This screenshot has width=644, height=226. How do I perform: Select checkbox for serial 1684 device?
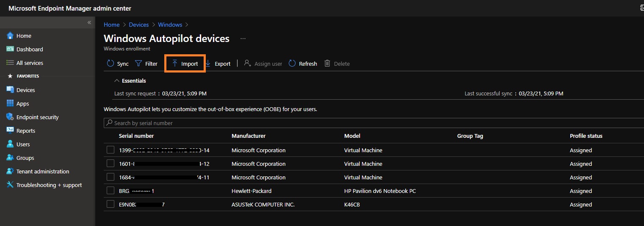(x=111, y=177)
